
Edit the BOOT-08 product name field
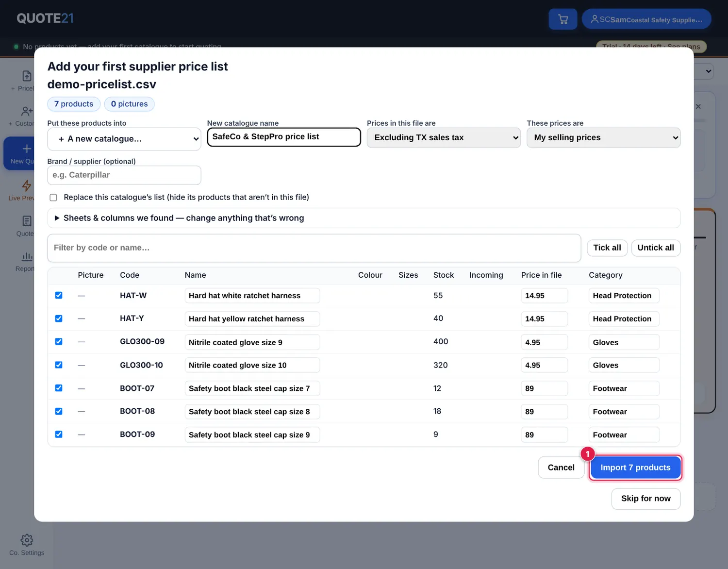pos(252,412)
